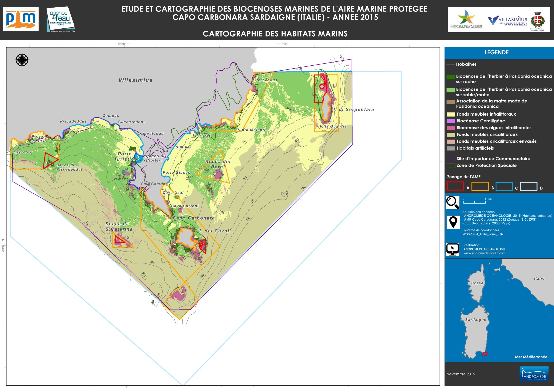This screenshot has height=392, width=554.
Task: Click the red zone A legend box
Action: tap(455, 186)
